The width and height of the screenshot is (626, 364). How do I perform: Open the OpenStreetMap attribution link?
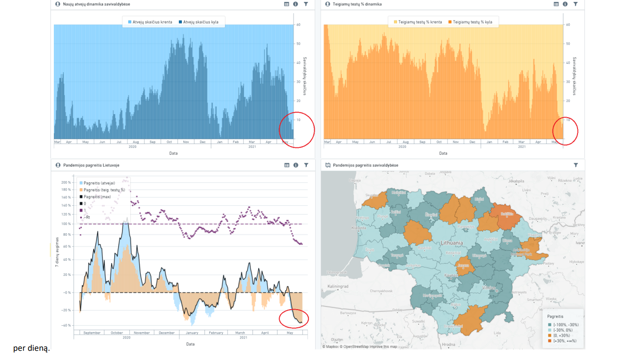click(355, 347)
